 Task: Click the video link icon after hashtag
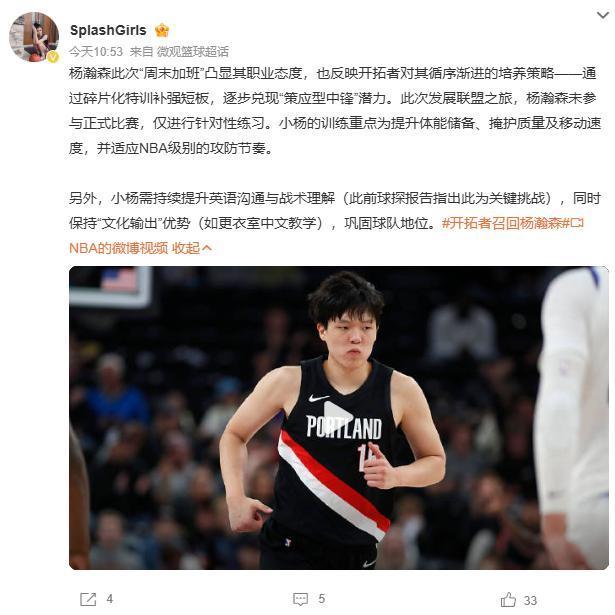(577, 223)
